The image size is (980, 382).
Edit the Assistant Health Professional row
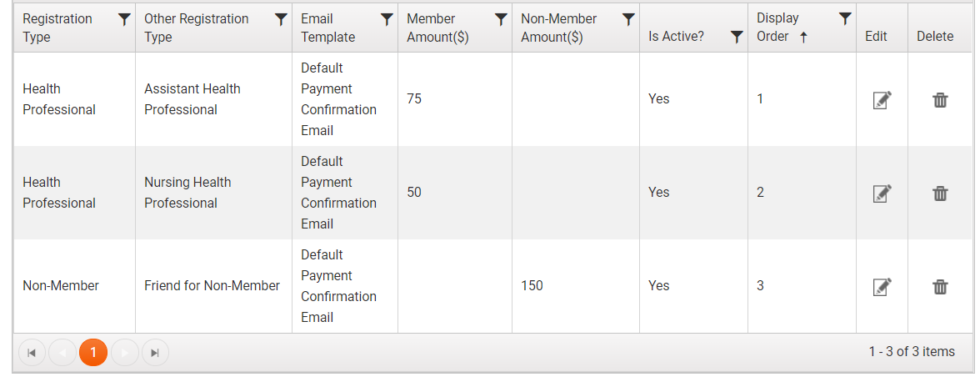point(882,100)
